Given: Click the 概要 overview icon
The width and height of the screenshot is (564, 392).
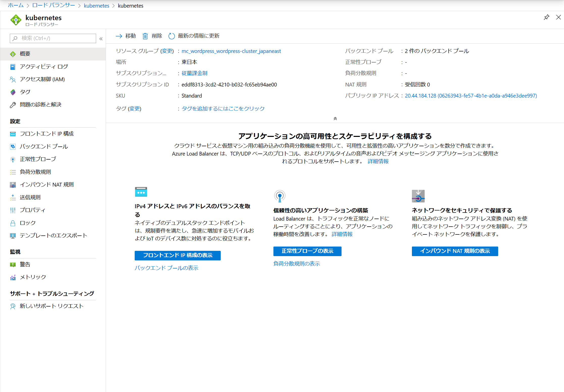Looking at the screenshot, I should coord(13,54).
